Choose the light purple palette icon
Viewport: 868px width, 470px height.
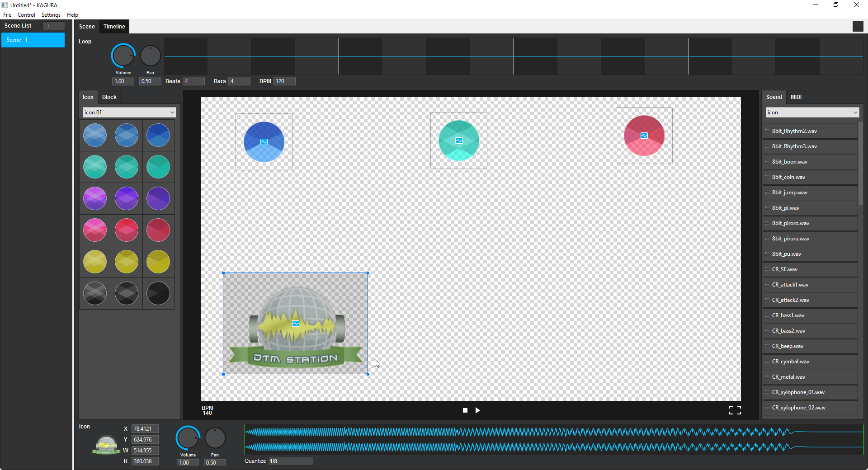95,198
